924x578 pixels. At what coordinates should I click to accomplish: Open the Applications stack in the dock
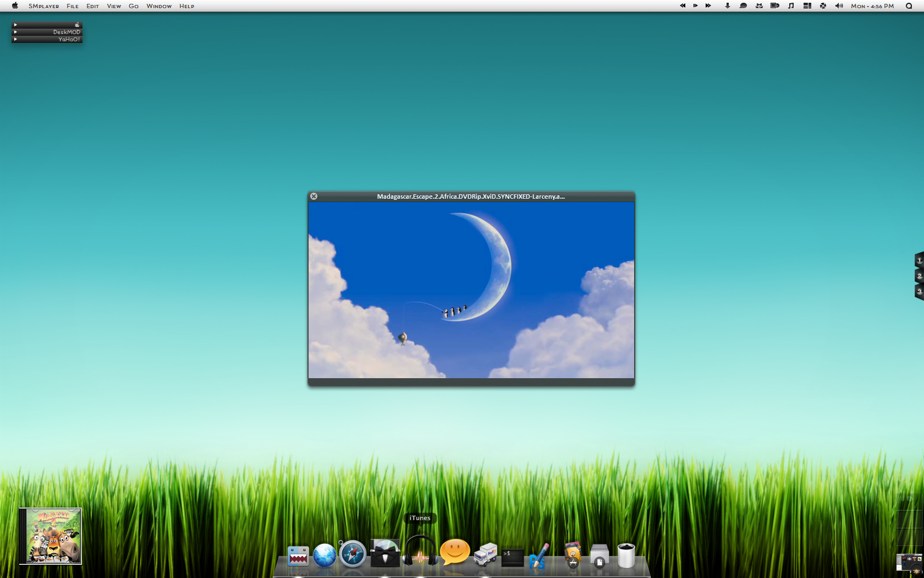pos(573,555)
